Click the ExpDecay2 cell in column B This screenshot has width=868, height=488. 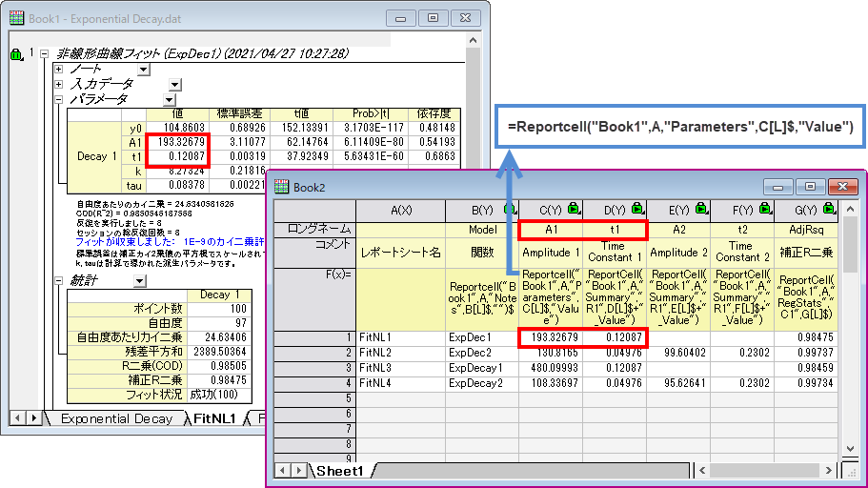click(482, 383)
